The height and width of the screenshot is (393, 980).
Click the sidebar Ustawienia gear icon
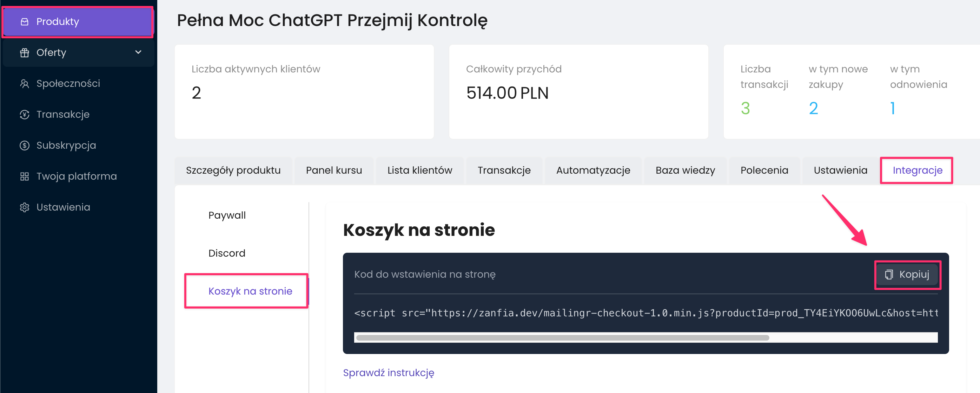pos(25,207)
